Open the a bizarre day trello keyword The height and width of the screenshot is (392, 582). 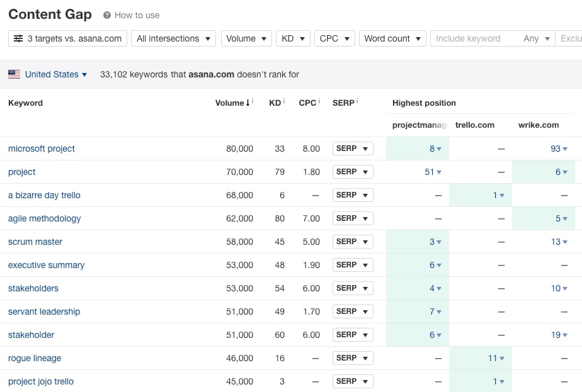pos(44,195)
